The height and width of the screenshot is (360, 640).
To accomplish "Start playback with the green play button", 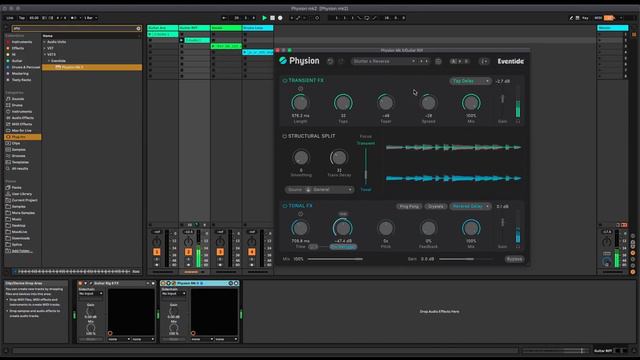I will coord(264,18).
